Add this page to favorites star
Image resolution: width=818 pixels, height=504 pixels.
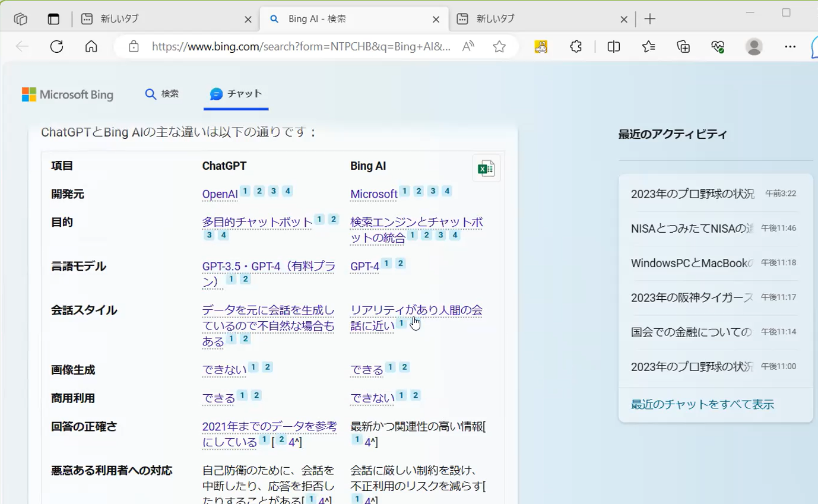499,46
